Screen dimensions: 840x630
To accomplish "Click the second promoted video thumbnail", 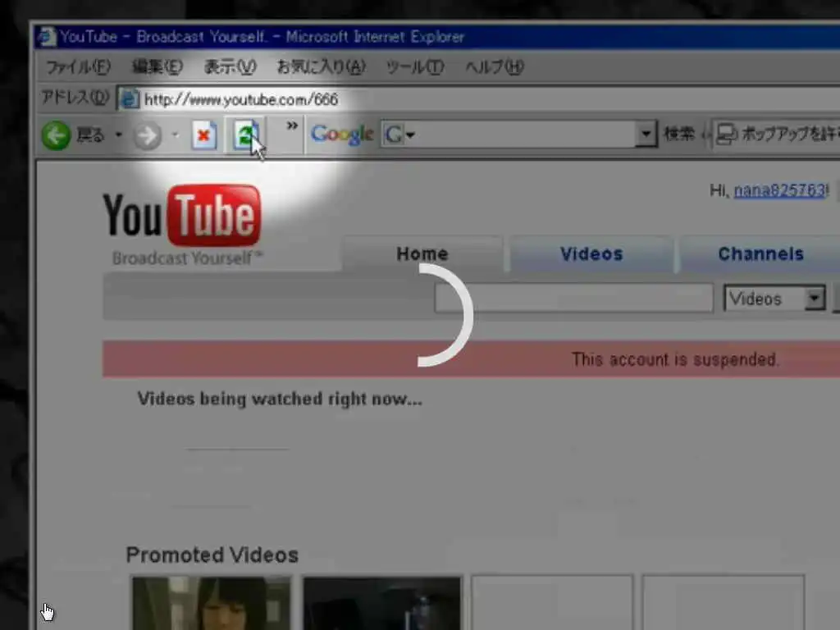I will click(x=381, y=603).
